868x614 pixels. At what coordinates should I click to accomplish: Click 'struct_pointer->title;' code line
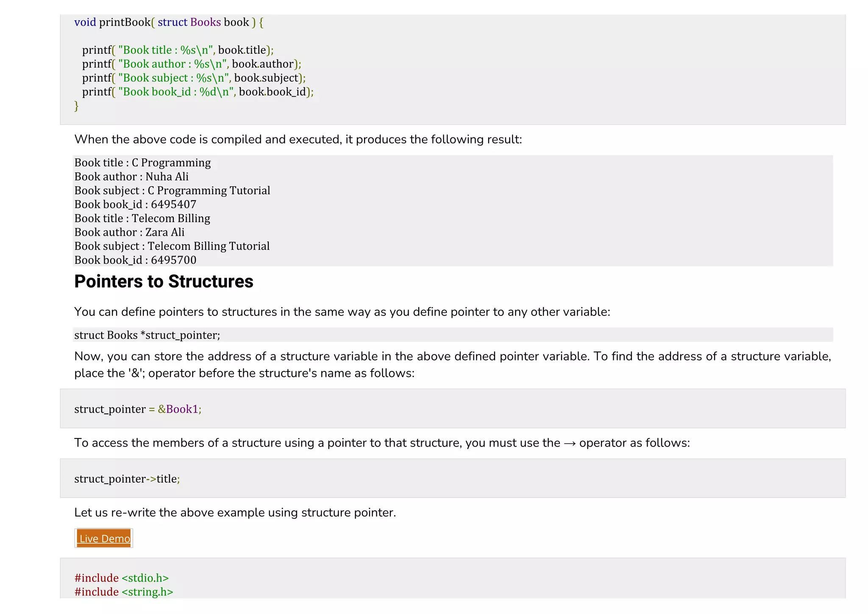pos(127,479)
